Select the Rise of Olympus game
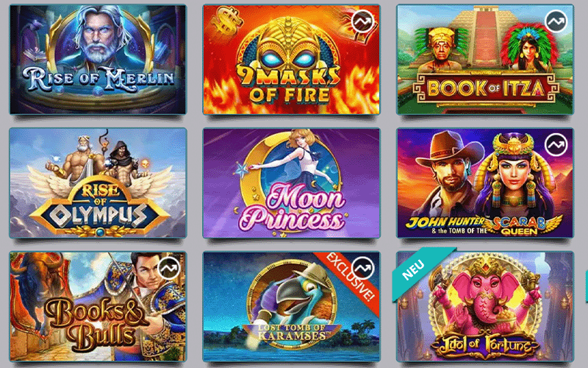Viewport: 588px width, 368px height. 98,183
